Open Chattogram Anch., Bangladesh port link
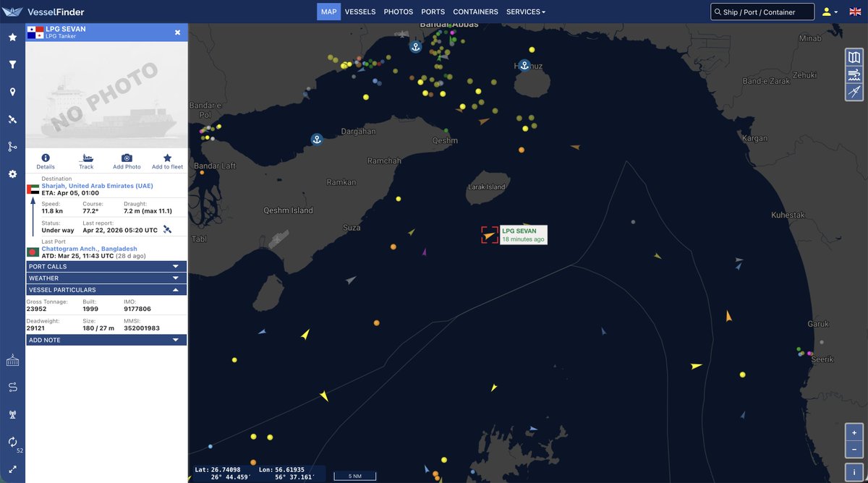This screenshot has width=868, height=483. point(89,249)
